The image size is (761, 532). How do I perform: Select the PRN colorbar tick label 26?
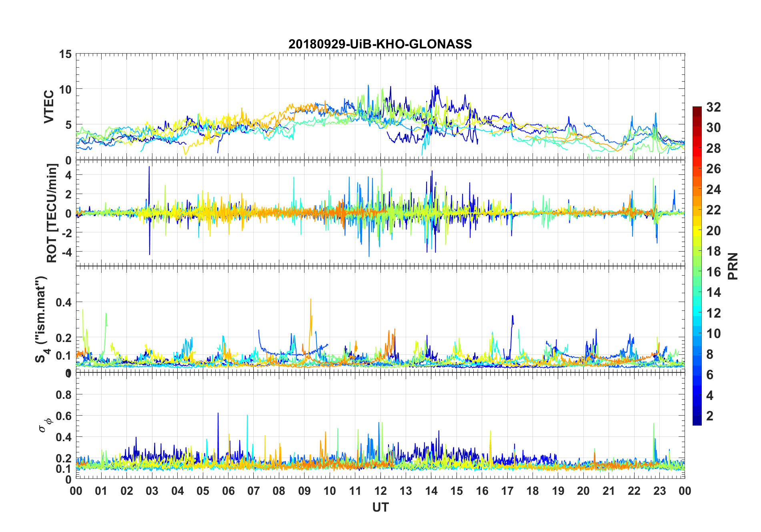point(714,169)
